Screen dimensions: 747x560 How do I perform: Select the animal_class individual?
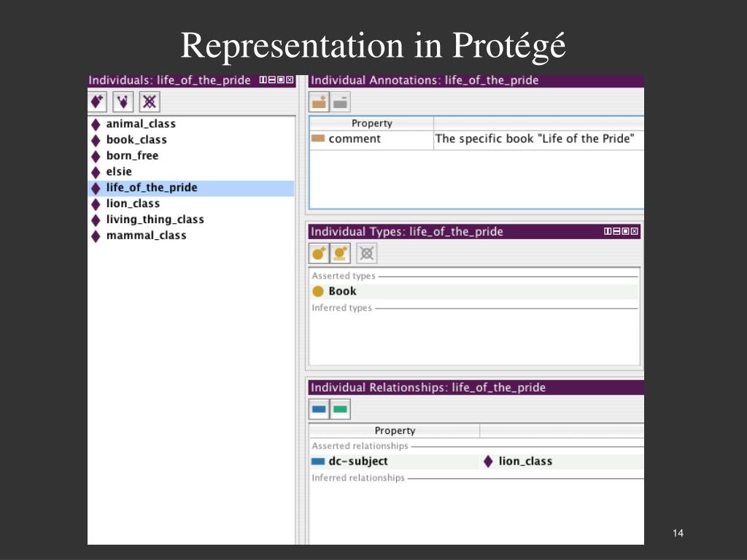[x=191, y=124]
